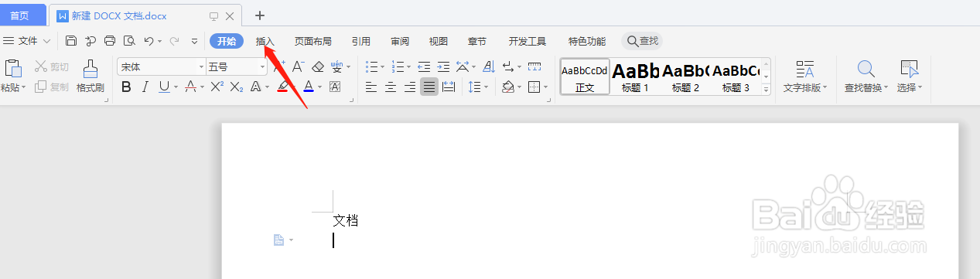980x279 pixels.
Task: Toggle Justify alignment (highlighted)
Action: coord(429,87)
